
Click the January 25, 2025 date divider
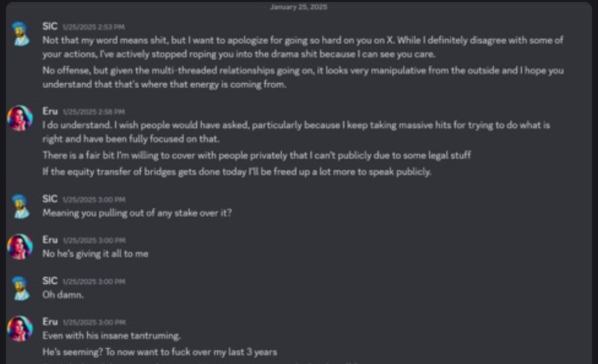(299, 7)
